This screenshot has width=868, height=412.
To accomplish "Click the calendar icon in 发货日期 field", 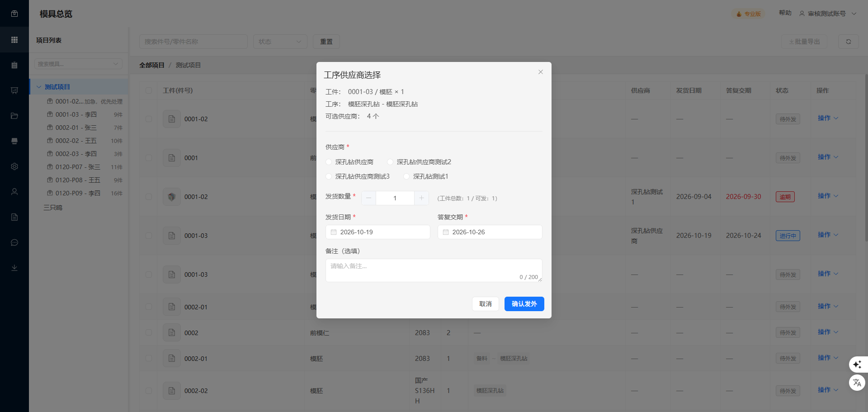I will click(x=334, y=232).
